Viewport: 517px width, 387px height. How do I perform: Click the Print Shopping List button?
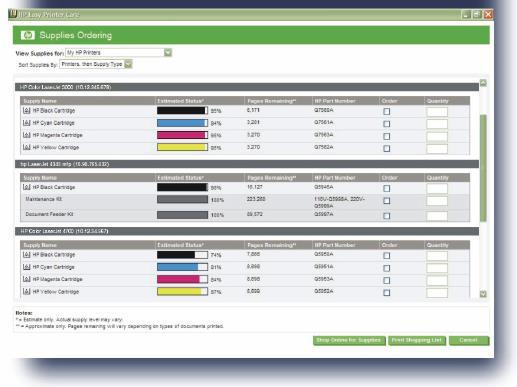(417, 340)
